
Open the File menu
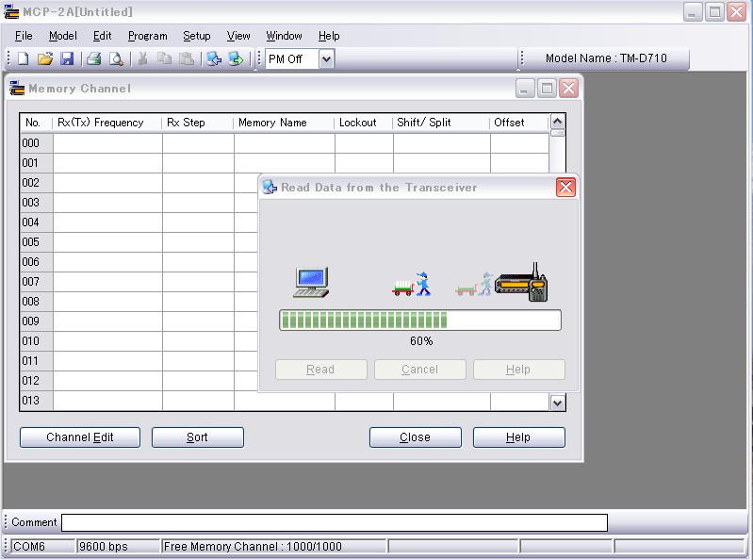24,36
